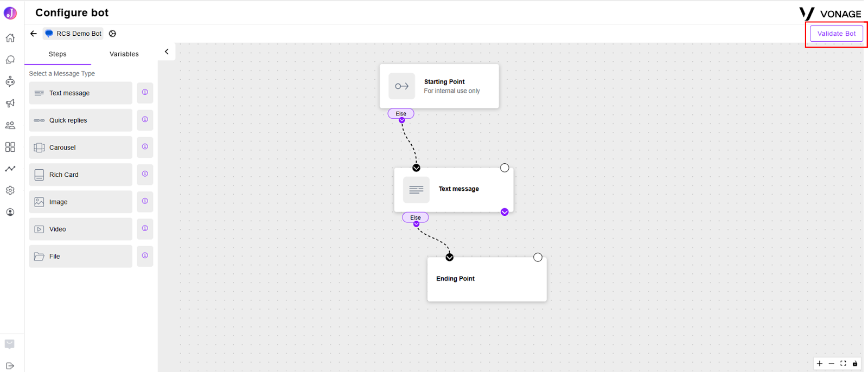Click the Validate Bot button
868x372 pixels.
click(837, 34)
